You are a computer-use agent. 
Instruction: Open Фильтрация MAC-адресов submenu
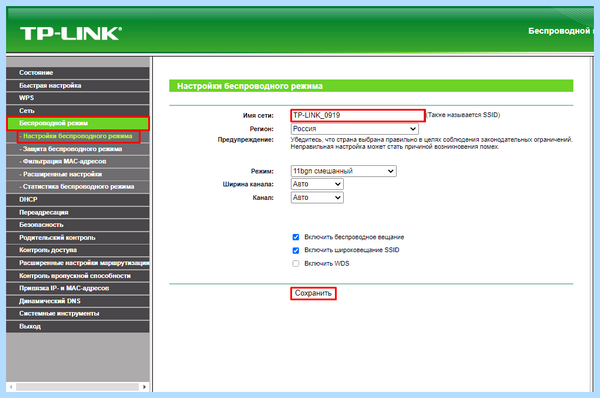click(78, 161)
